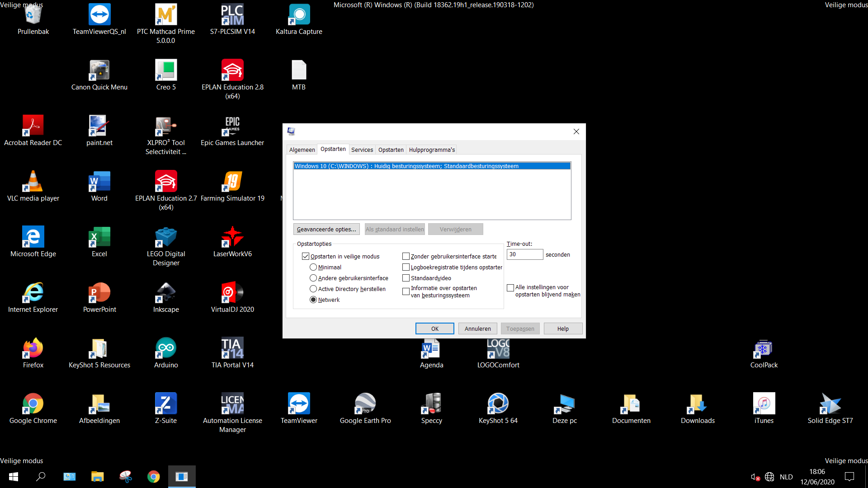
Task: Uncheck Opstarten in veilige modus
Action: pos(306,256)
